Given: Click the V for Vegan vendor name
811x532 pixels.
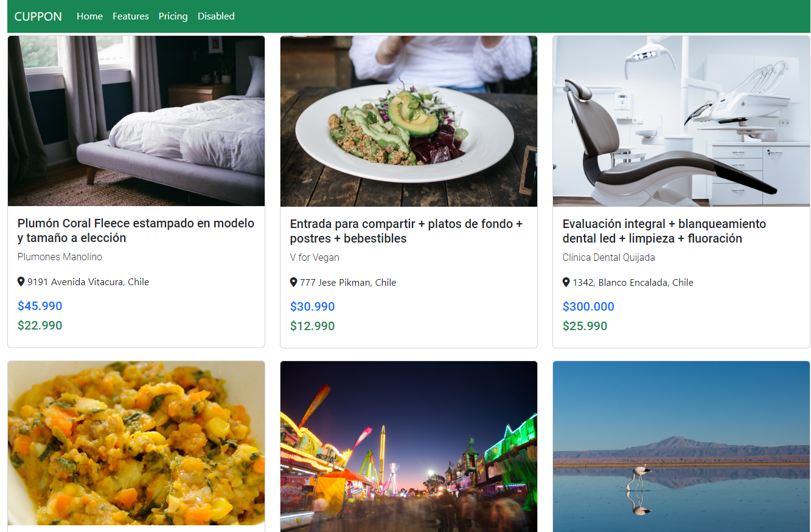Looking at the screenshot, I should coord(315,257).
